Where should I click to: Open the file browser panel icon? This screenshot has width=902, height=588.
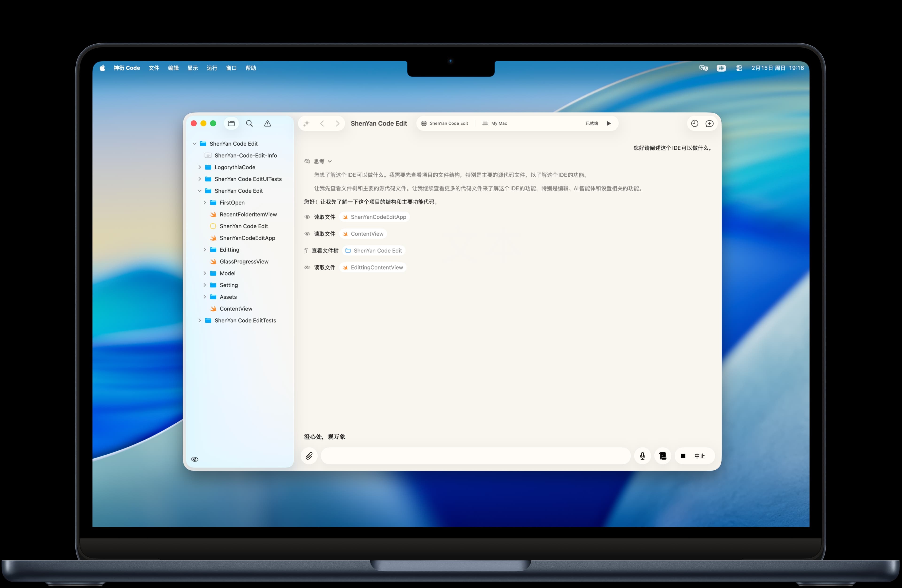[231, 124]
